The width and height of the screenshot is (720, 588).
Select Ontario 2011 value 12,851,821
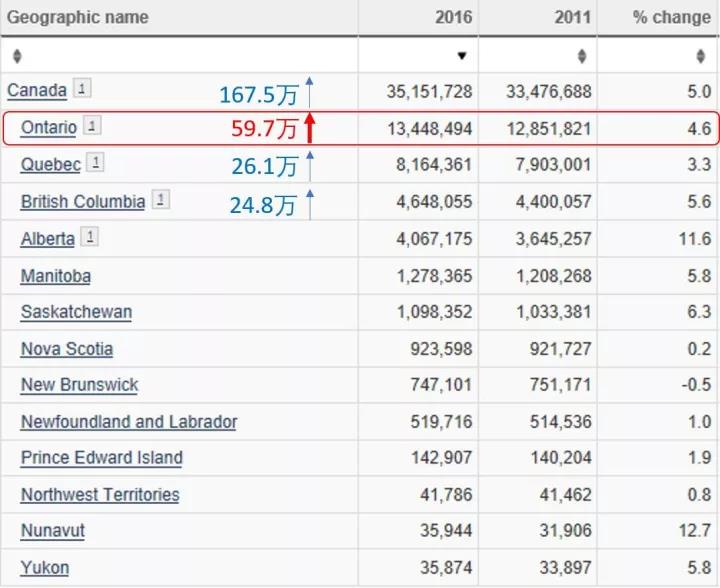[549, 129]
